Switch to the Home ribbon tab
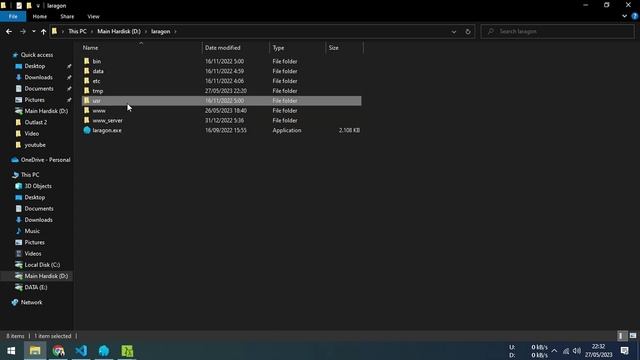640x360 pixels. coord(40,16)
